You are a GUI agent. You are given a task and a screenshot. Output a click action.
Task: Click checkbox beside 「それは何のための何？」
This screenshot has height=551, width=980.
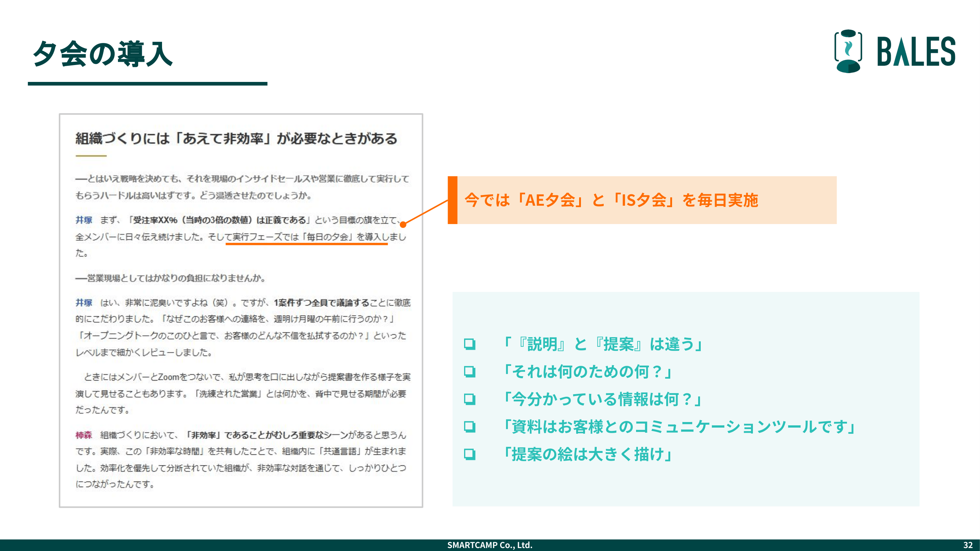pyautogui.click(x=470, y=371)
